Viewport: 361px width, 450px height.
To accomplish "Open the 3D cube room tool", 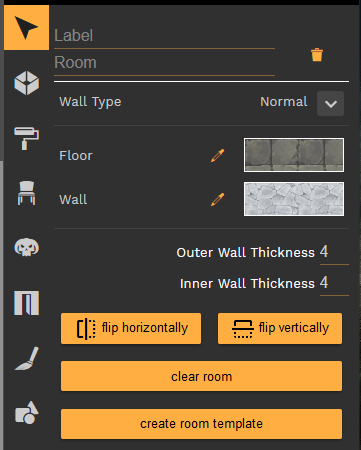I will point(27,83).
